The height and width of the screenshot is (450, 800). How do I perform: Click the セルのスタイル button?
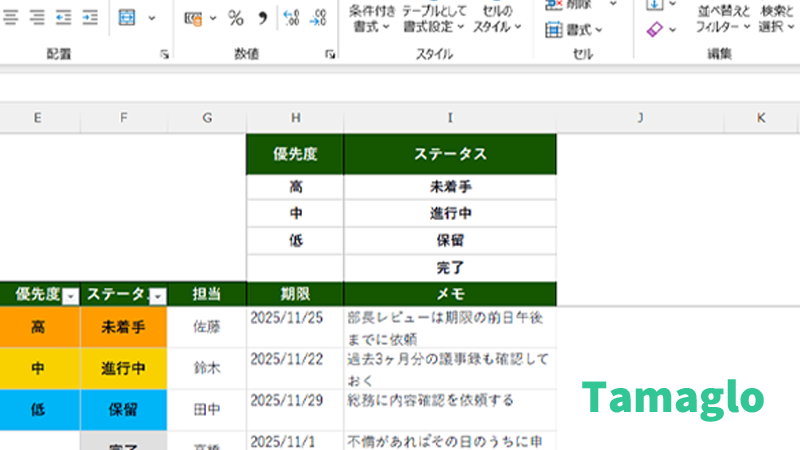click(497, 18)
